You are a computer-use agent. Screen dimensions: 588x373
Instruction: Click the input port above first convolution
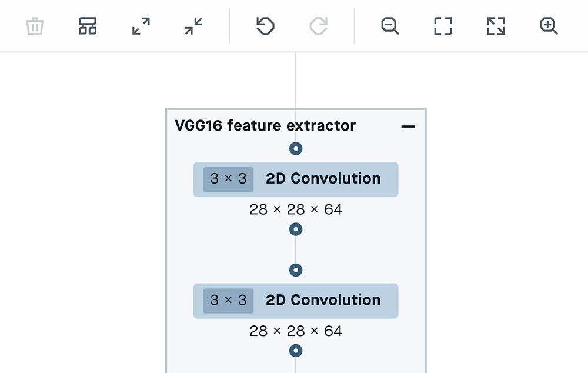[296, 149]
